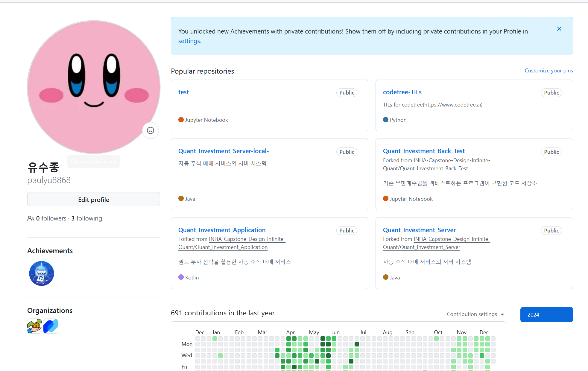This screenshot has width=588, height=371.
Task: Open Customize your pins link
Action: (x=549, y=71)
